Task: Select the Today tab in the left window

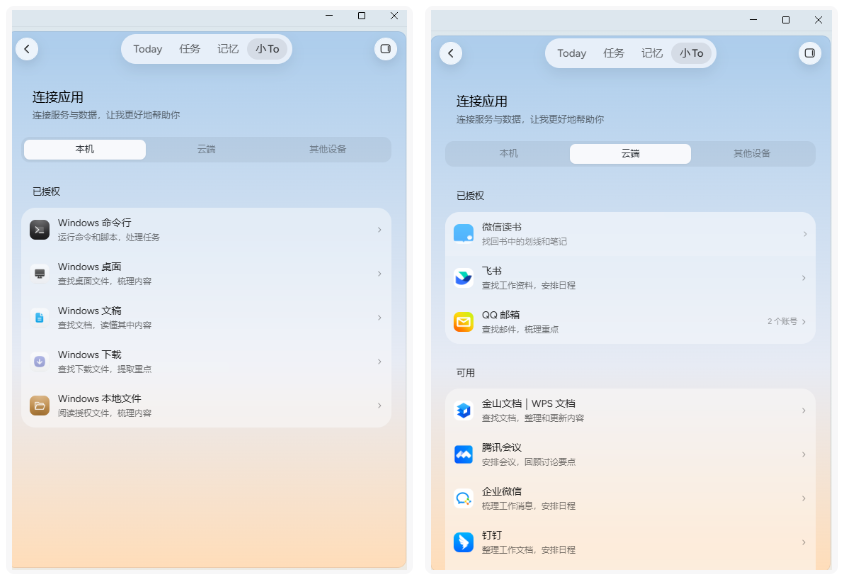Action: click(x=147, y=49)
